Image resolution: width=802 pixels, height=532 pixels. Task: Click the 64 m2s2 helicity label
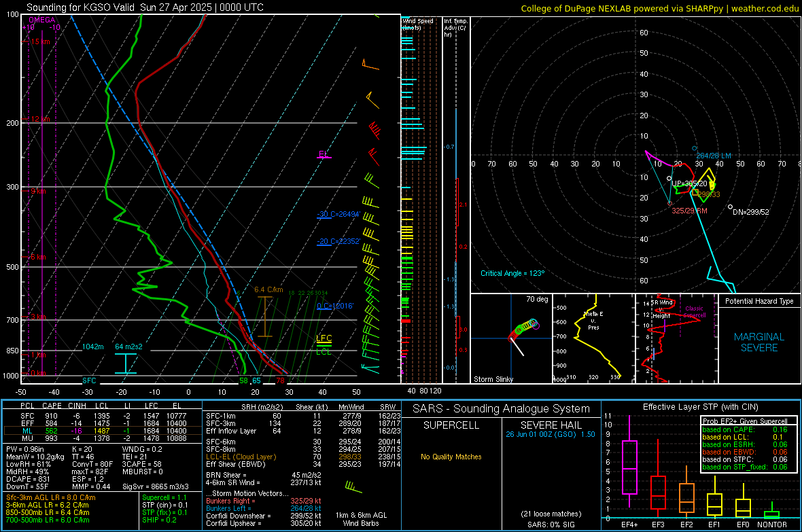(128, 347)
